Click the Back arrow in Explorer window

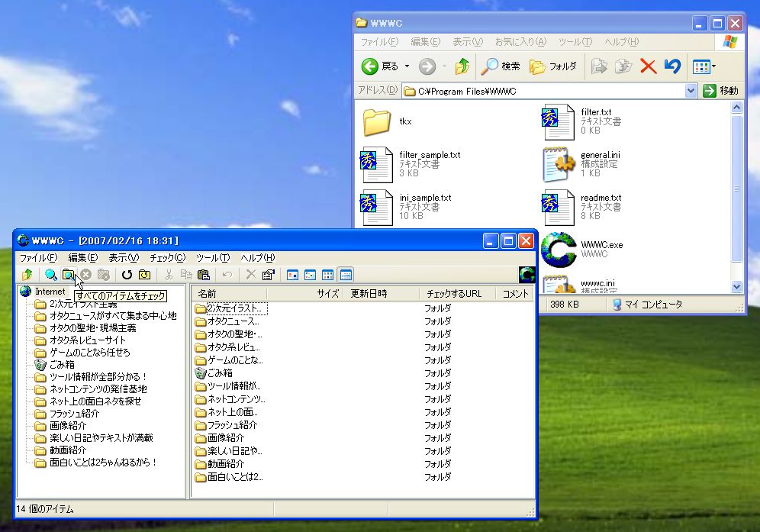pos(370,66)
